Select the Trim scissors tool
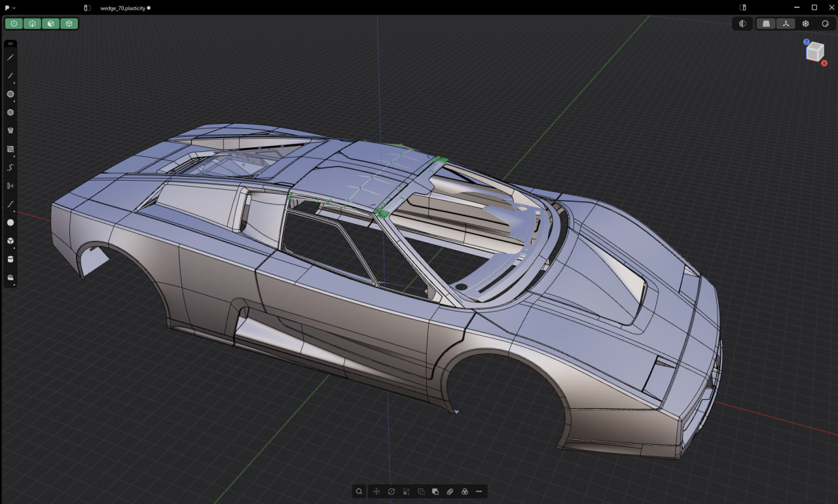This screenshot has width=838, height=504. pyautogui.click(x=10, y=186)
